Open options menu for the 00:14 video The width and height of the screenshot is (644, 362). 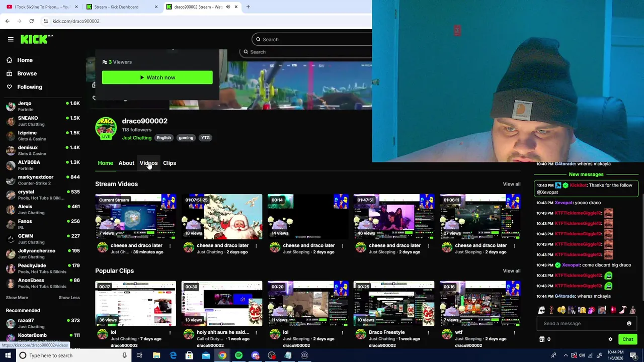click(342, 246)
